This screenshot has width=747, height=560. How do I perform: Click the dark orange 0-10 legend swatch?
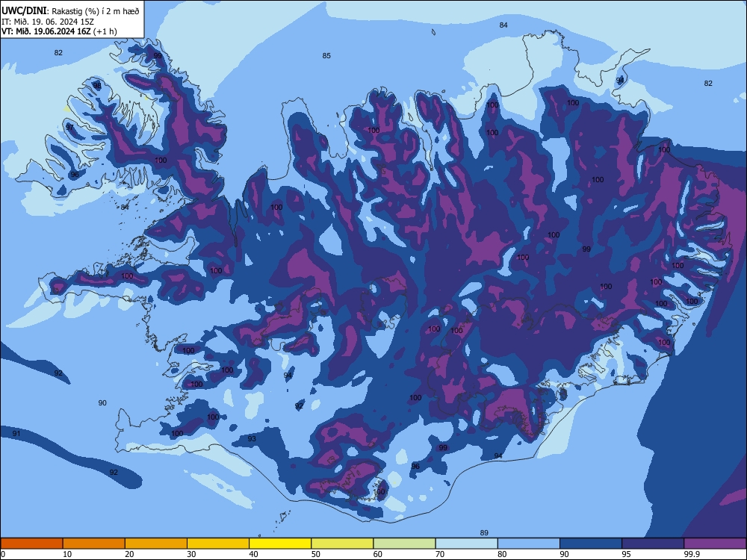[31, 544]
